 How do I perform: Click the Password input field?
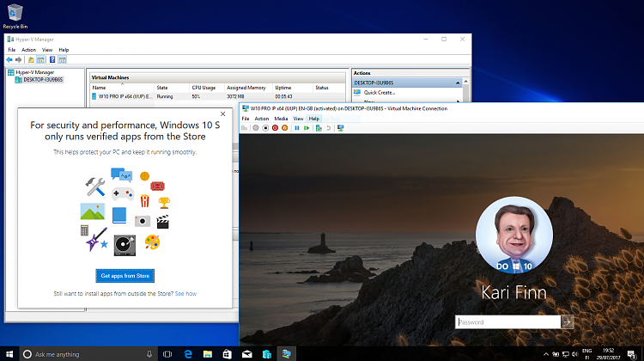click(507, 322)
